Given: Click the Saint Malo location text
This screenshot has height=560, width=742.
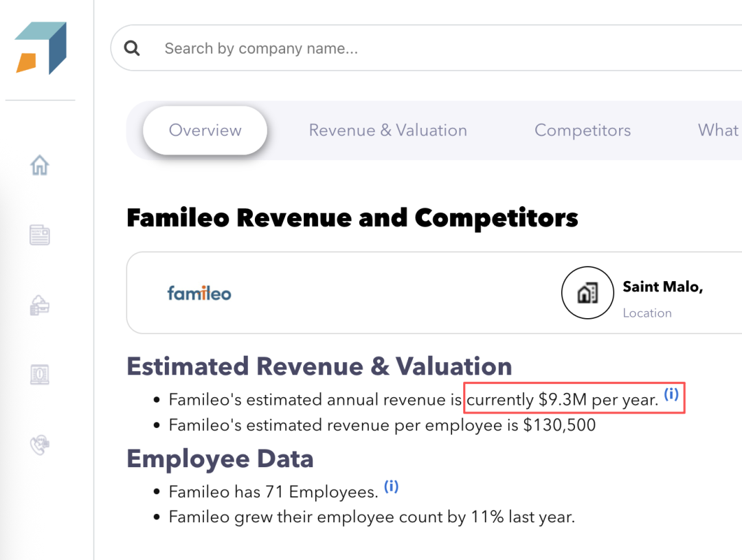Looking at the screenshot, I should tap(662, 287).
